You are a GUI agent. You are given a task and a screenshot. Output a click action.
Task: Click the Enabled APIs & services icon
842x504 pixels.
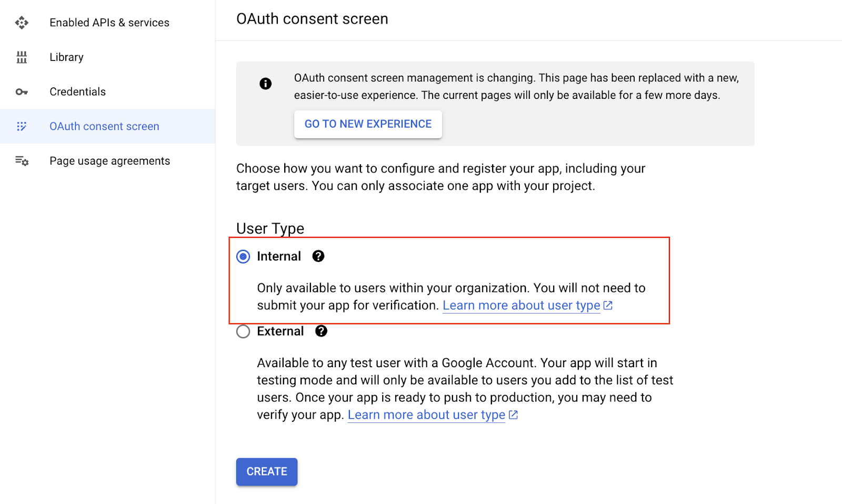22,23
